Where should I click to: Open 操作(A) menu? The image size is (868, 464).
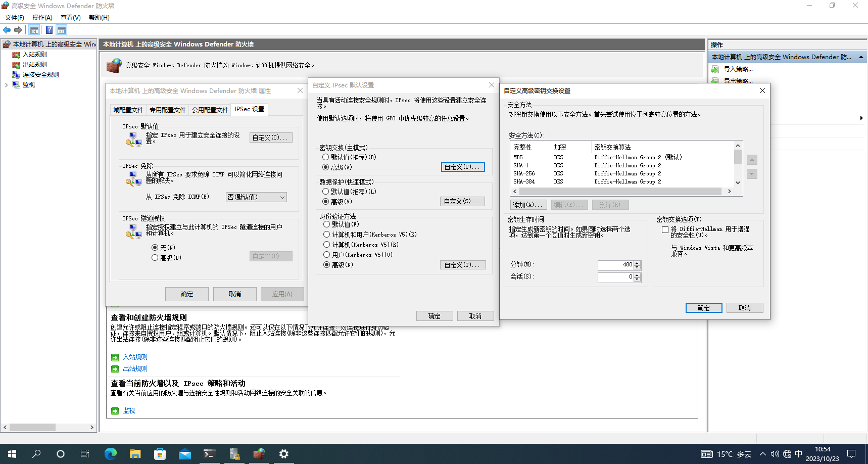(x=42, y=18)
